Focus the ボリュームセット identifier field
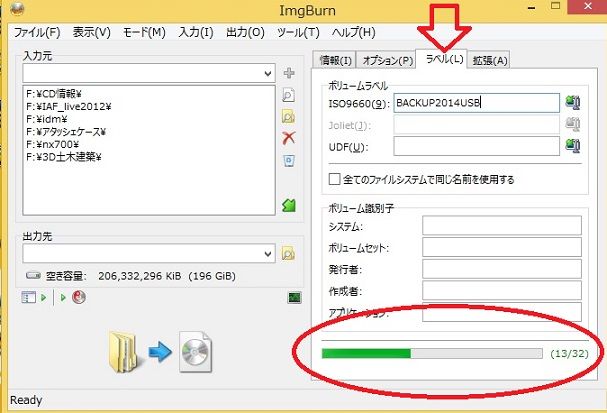The width and height of the screenshot is (607, 413). (x=502, y=247)
